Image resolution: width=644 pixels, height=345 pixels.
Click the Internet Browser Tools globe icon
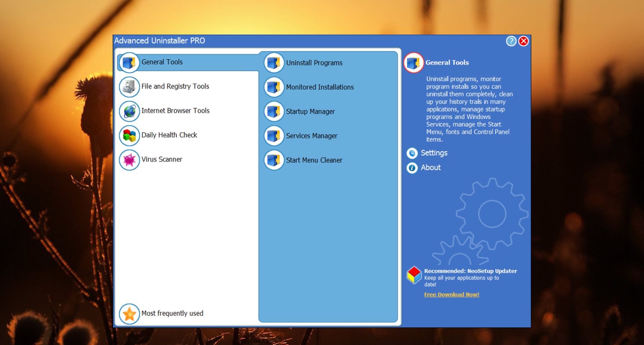[129, 111]
